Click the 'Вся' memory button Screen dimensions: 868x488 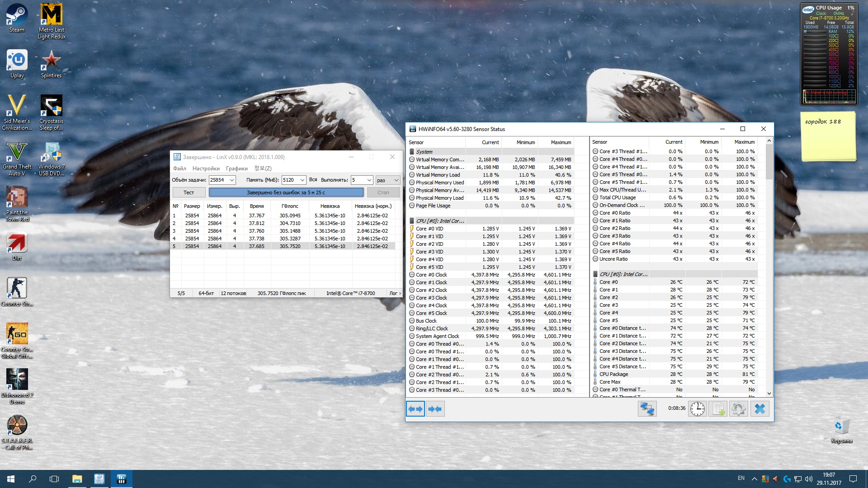pos(313,180)
